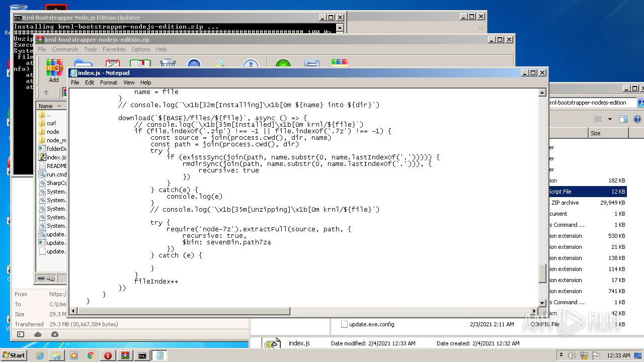The image size is (644, 362).
Task: Open Opera browser from taskbar
Action: tap(108, 355)
